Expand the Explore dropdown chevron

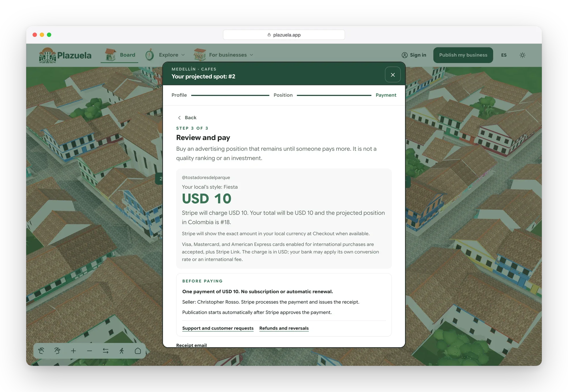coord(183,55)
